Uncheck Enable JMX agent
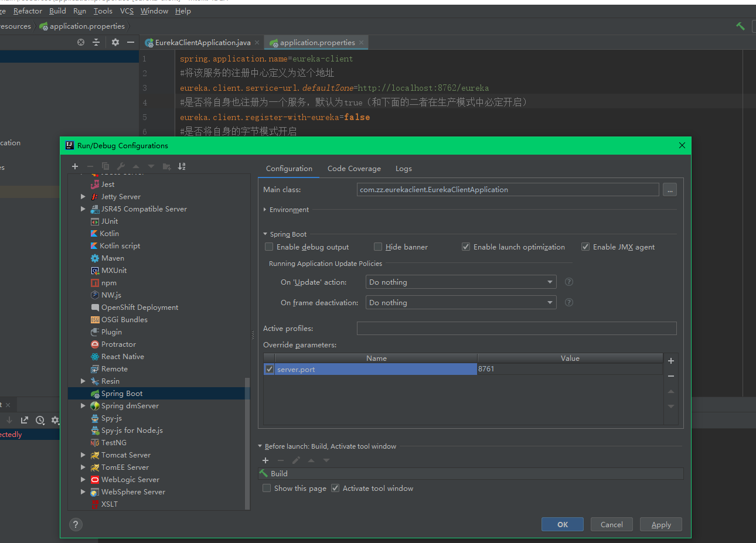 click(585, 247)
